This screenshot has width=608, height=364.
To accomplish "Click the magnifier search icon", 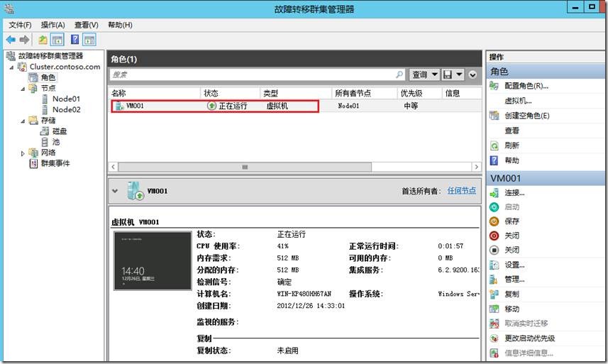I will pyautogui.click(x=399, y=75).
